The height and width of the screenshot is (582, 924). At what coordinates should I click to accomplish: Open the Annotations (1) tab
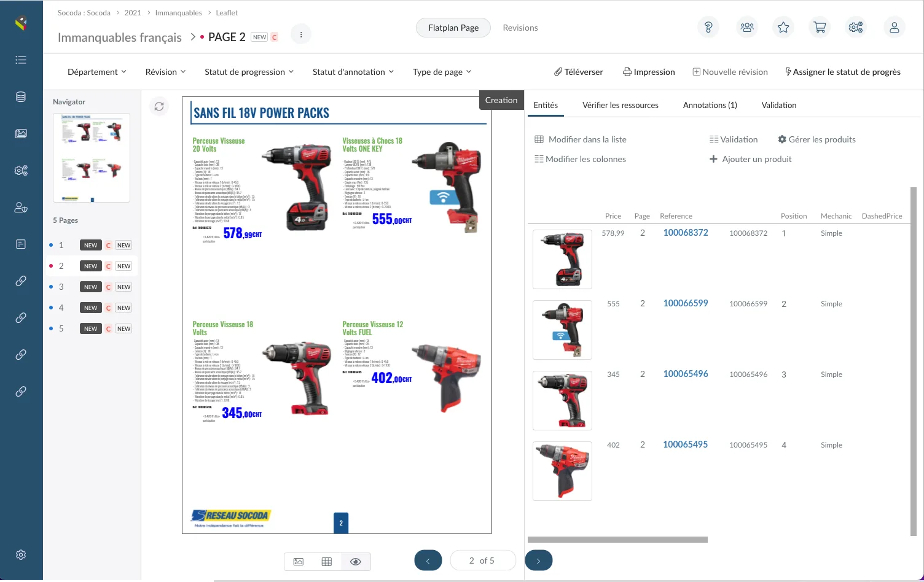pos(710,105)
